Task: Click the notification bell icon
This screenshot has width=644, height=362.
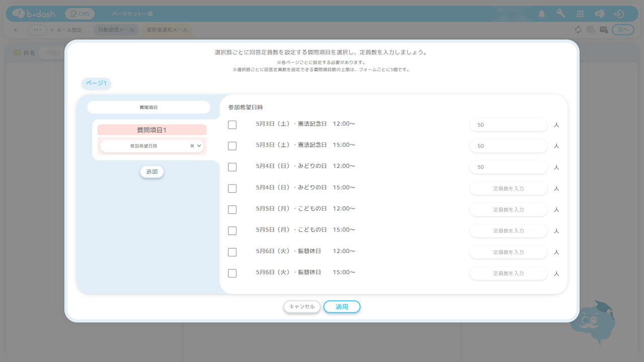Action: point(541,14)
